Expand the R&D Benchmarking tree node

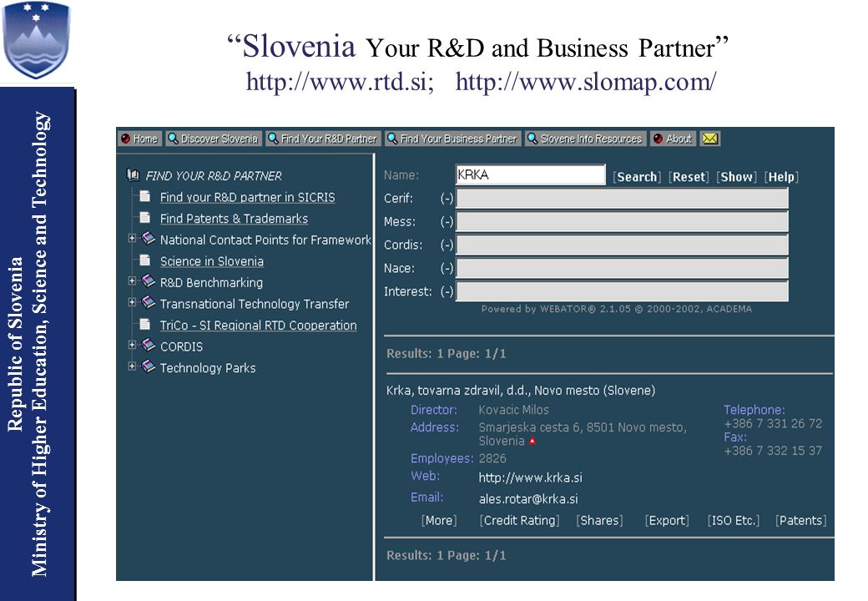point(132,281)
